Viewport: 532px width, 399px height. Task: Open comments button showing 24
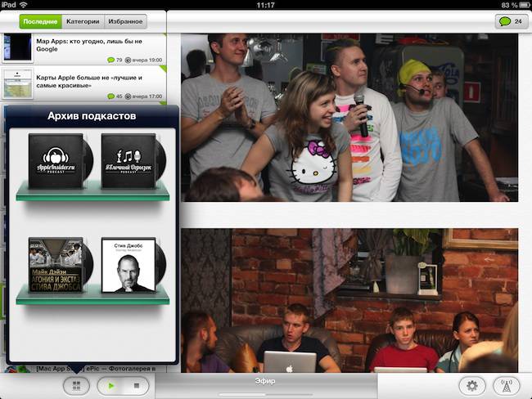511,22
